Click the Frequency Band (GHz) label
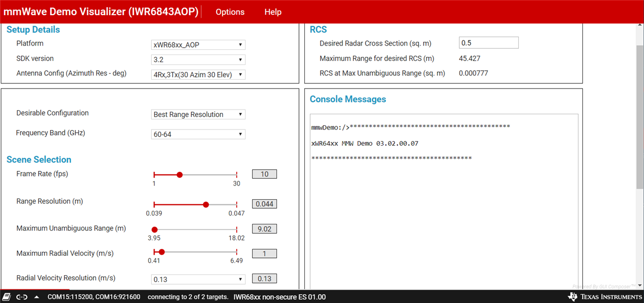644x303 pixels. tap(50, 133)
